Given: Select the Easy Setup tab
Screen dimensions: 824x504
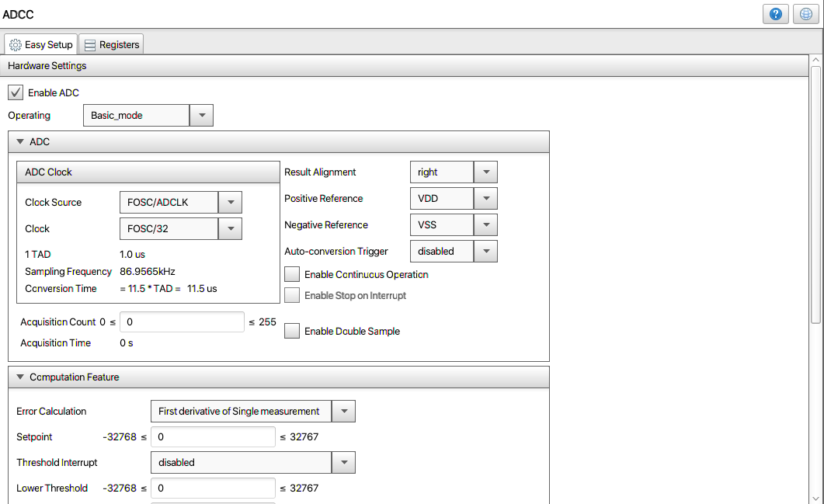Looking at the screenshot, I should 47,44.
